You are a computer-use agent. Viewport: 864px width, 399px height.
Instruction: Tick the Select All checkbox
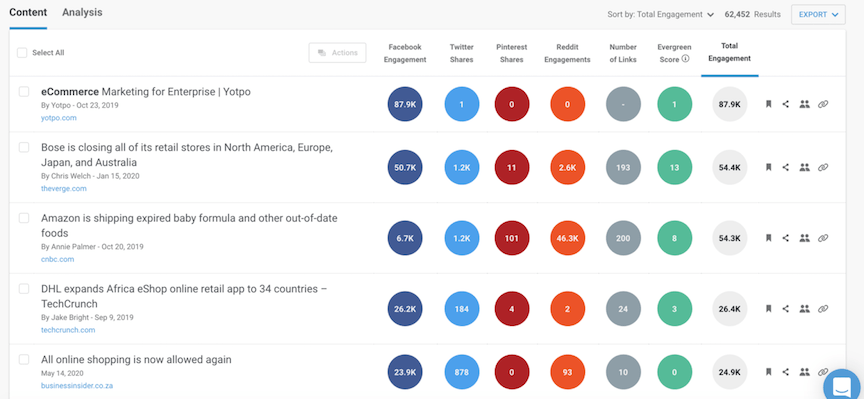[22, 53]
